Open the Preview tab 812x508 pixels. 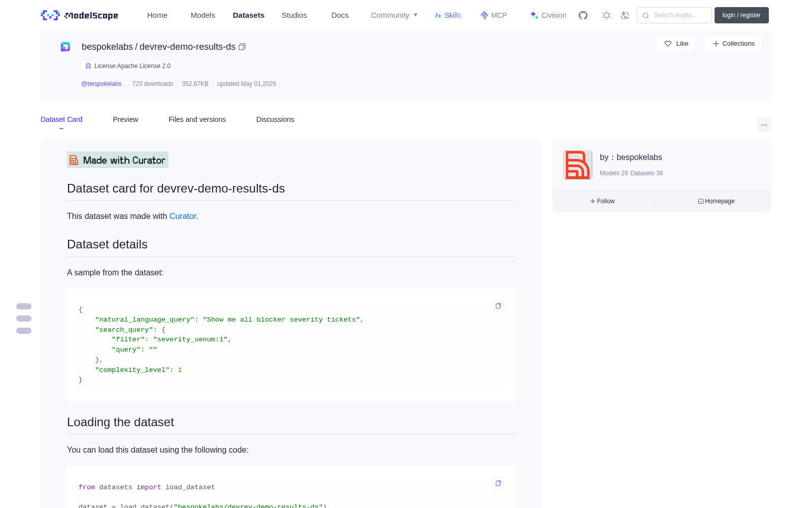[x=125, y=119]
